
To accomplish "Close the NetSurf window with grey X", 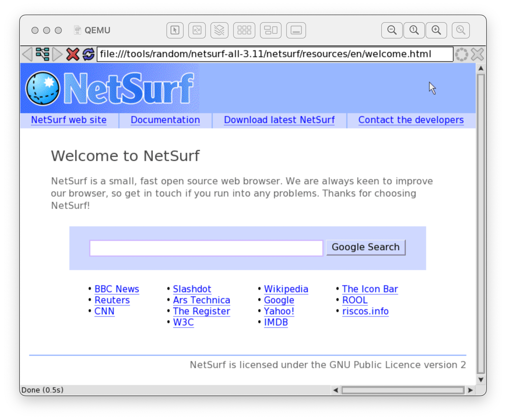I will click(477, 54).
